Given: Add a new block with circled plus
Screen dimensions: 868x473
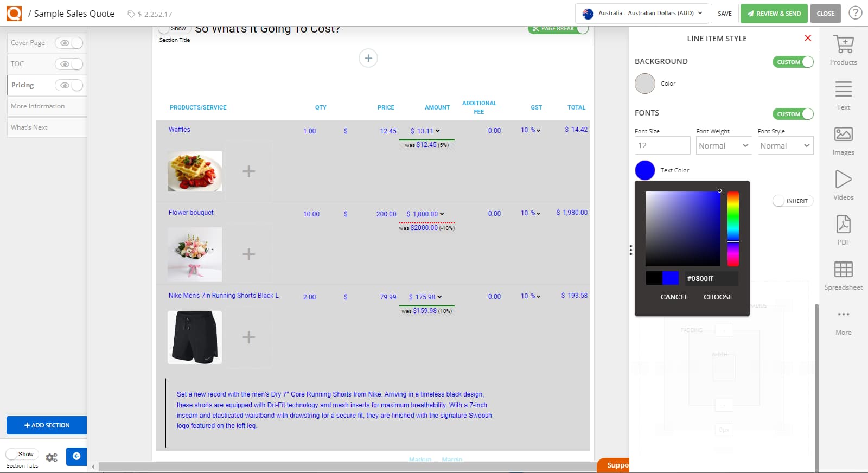Looking at the screenshot, I should click(x=368, y=58).
